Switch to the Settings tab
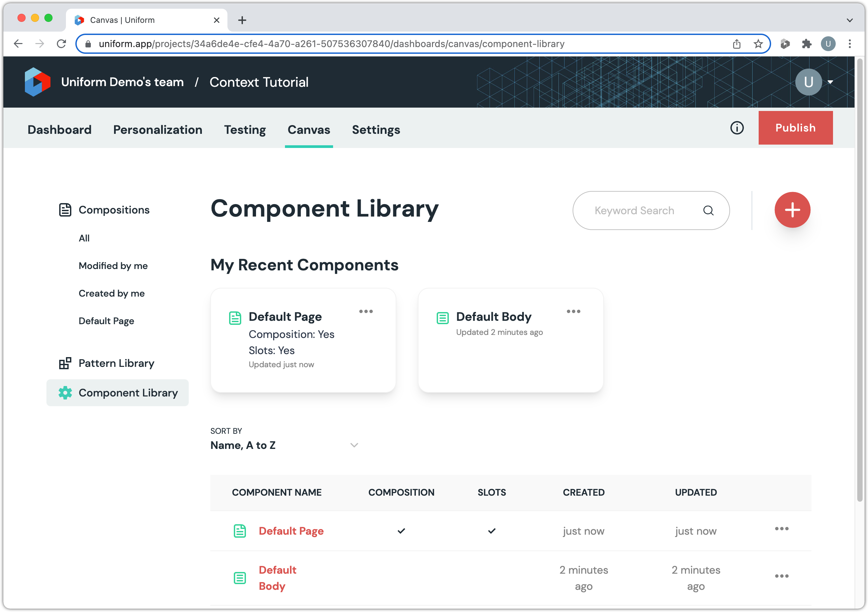This screenshot has height=612, width=868. point(376,129)
